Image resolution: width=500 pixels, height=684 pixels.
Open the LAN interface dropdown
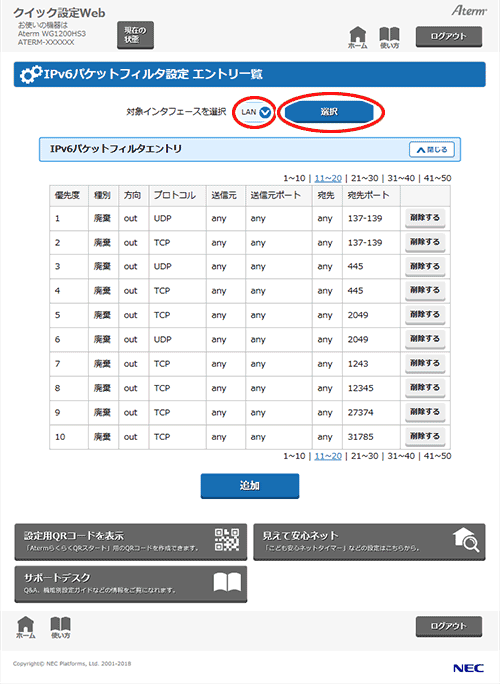pos(256,112)
